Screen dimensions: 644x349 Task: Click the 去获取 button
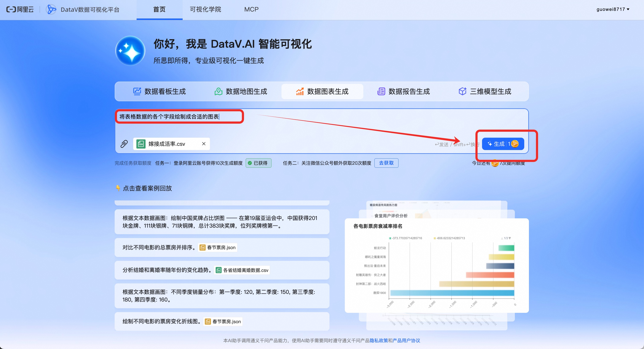pos(386,163)
